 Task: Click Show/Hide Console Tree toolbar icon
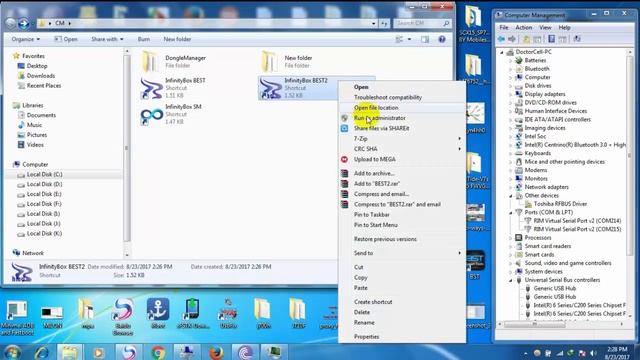pos(537,39)
